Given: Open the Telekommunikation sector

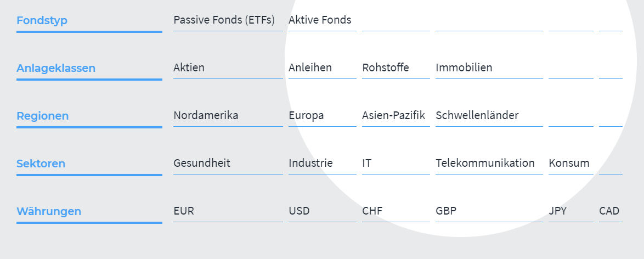Looking at the screenshot, I should (x=485, y=163).
